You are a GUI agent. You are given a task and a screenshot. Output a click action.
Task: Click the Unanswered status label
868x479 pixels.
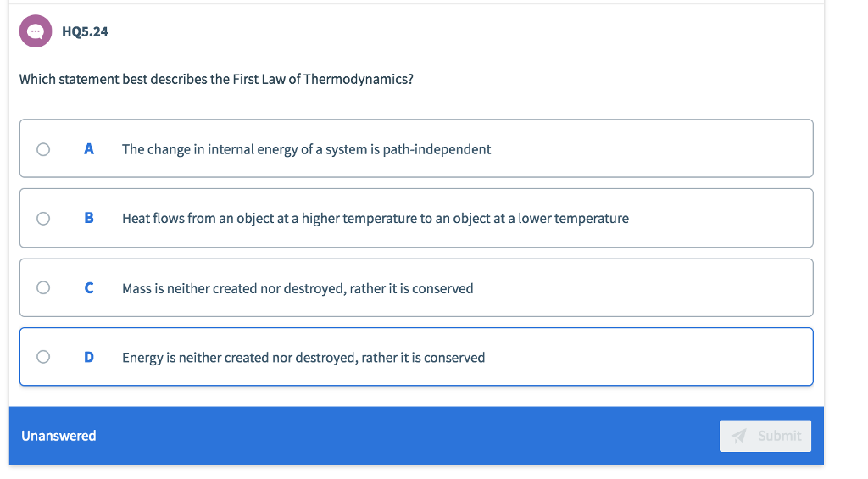tap(58, 436)
